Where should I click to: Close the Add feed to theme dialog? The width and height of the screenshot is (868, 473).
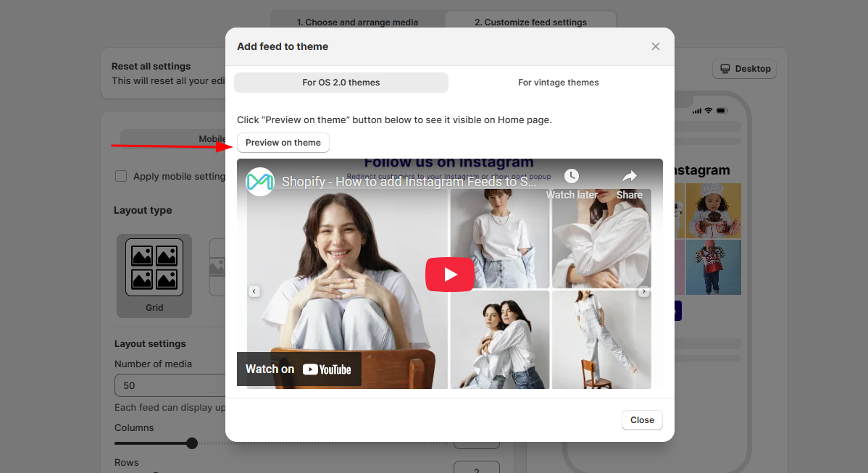pyautogui.click(x=656, y=46)
